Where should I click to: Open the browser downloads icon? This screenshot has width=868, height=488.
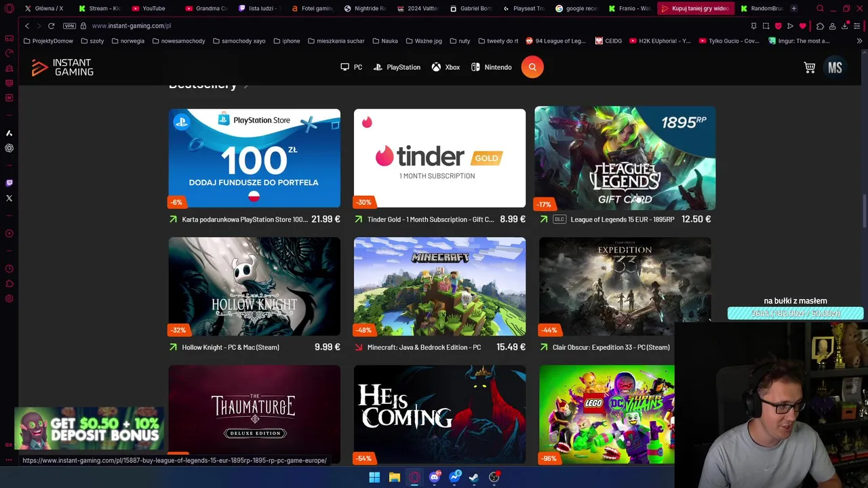(x=845, y=26)
